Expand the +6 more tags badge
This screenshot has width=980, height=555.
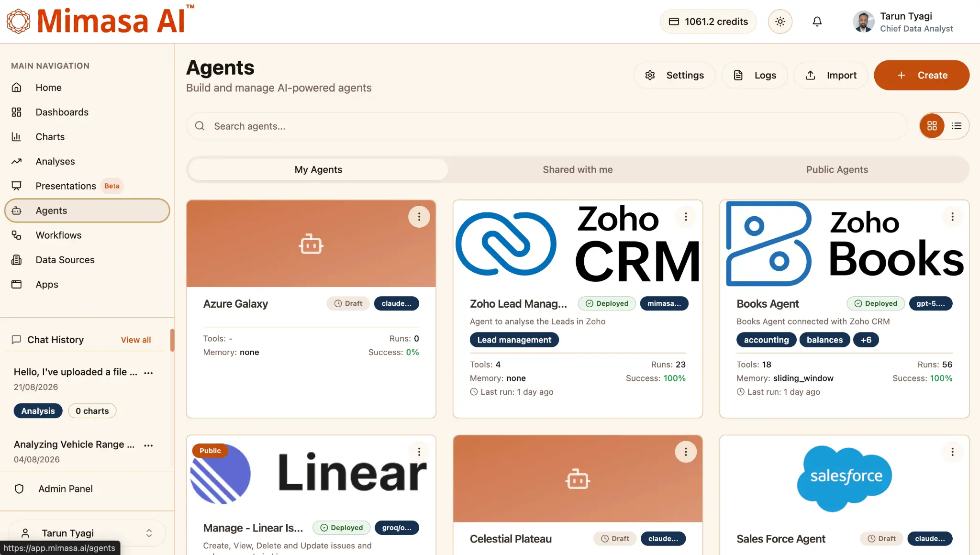tap(866, 340)
